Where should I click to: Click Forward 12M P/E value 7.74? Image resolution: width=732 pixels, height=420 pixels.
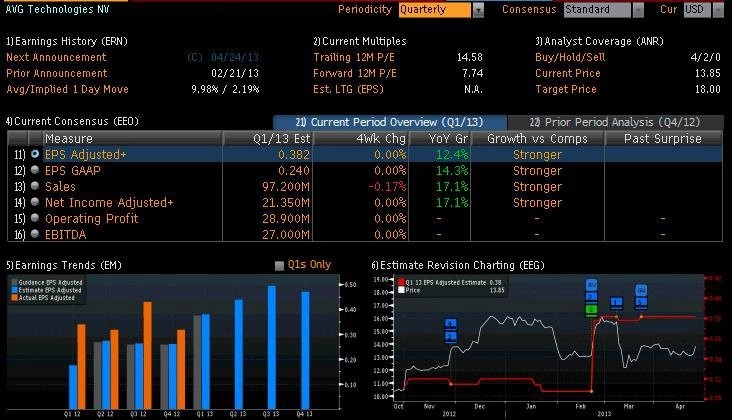pos(472,73)
